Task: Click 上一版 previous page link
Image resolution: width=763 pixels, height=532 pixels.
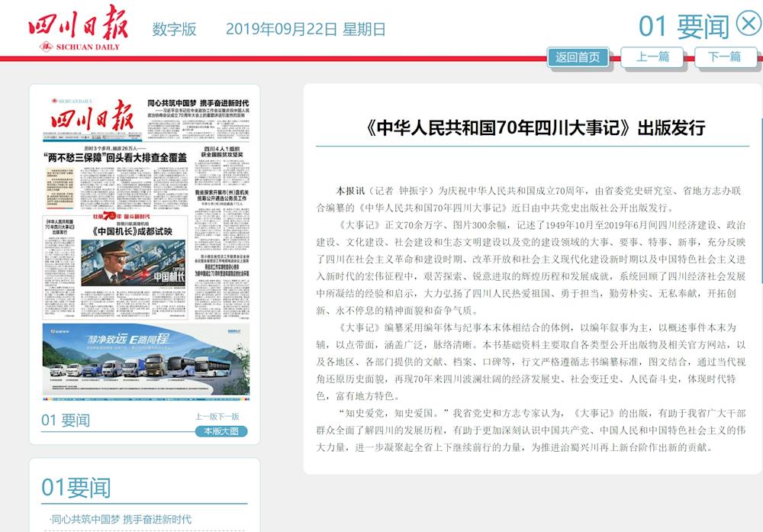Action: click(x=206, y=417)
